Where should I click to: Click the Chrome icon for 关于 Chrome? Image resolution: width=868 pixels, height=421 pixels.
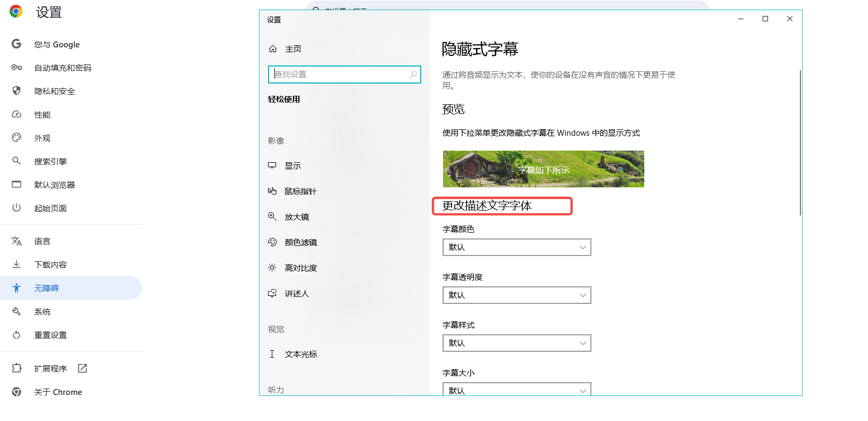[x=16, y=392]
